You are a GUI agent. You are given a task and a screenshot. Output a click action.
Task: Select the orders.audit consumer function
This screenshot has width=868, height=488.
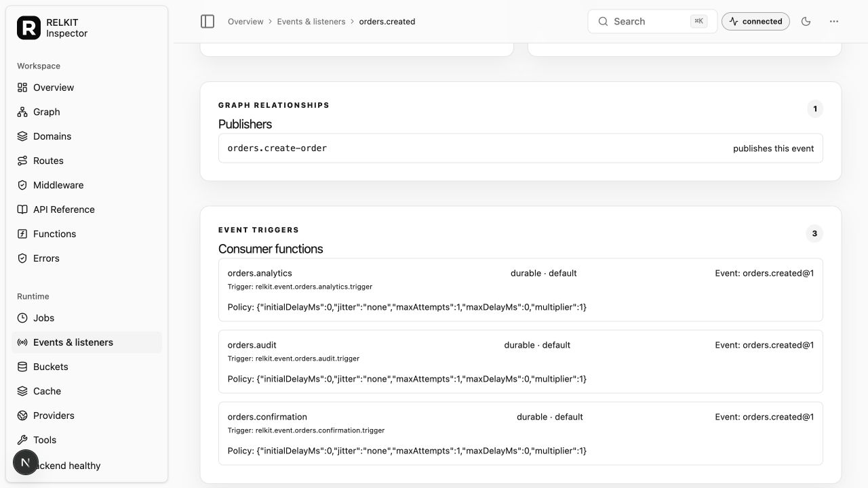tap(521, 362)
